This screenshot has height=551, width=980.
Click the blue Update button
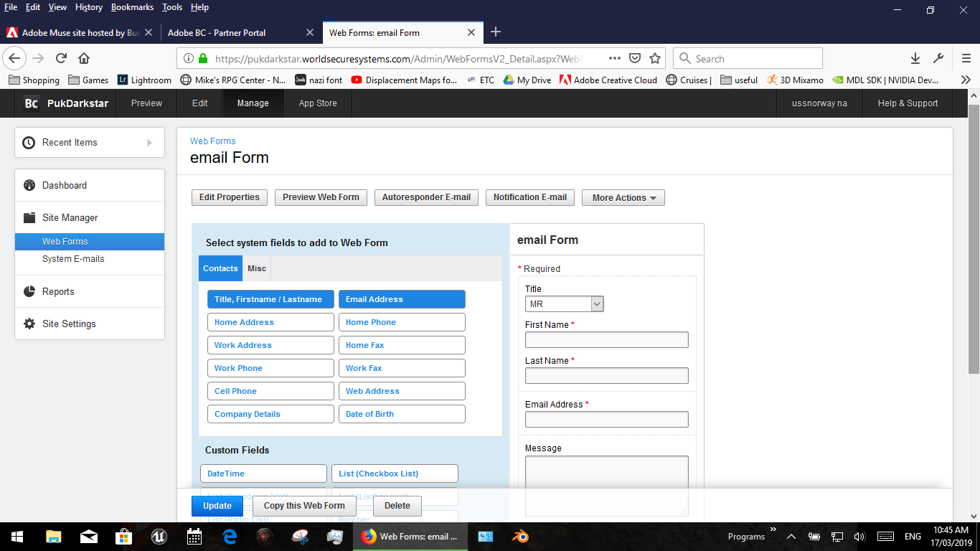(217, 506)
